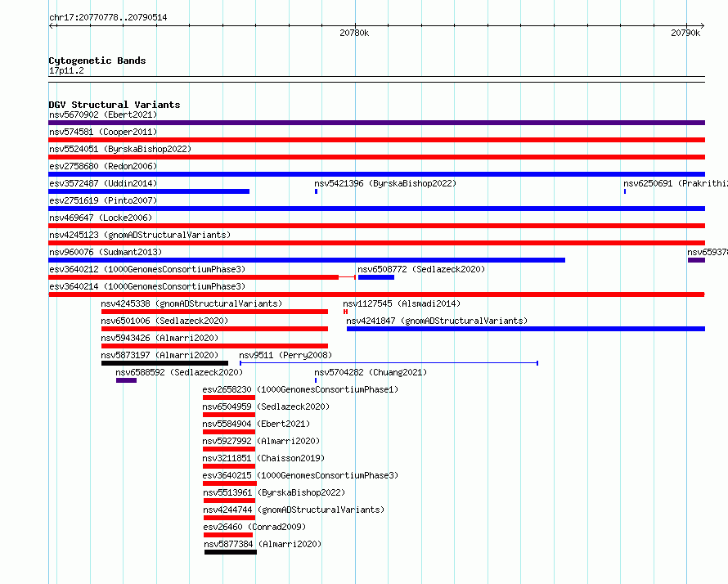Click the 20780k ruler tick label

(354, 33)
